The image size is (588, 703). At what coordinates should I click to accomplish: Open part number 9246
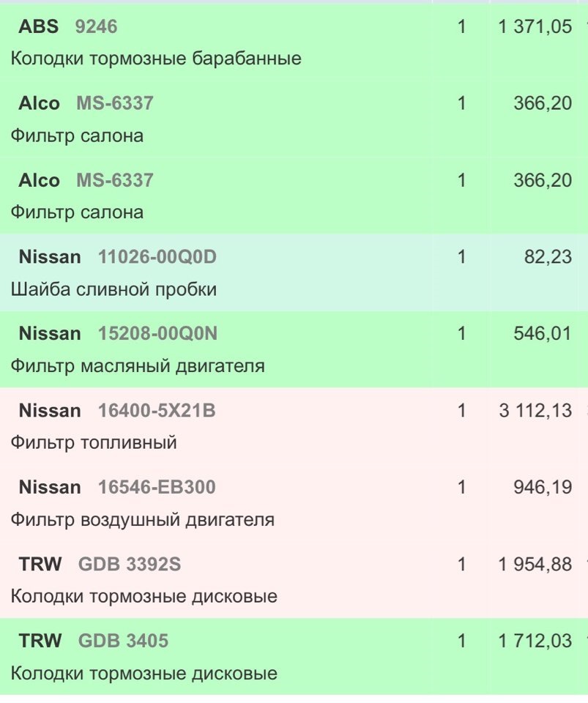[x=96, y=26]
